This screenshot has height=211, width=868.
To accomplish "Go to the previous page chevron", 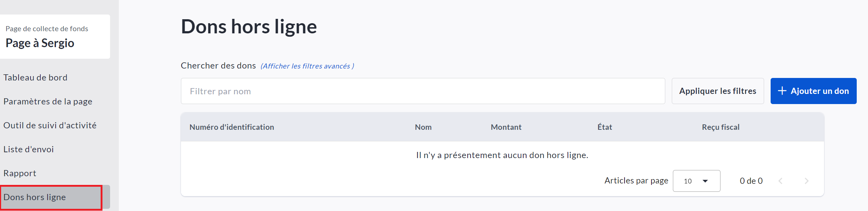I will point(780,181).
